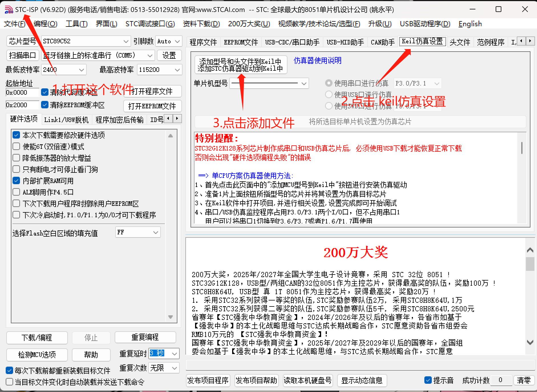Screen dimensions: 537x392
Task: Switch to 程序文件 tab
Action: pyautogui.click(x=203, y=42)
